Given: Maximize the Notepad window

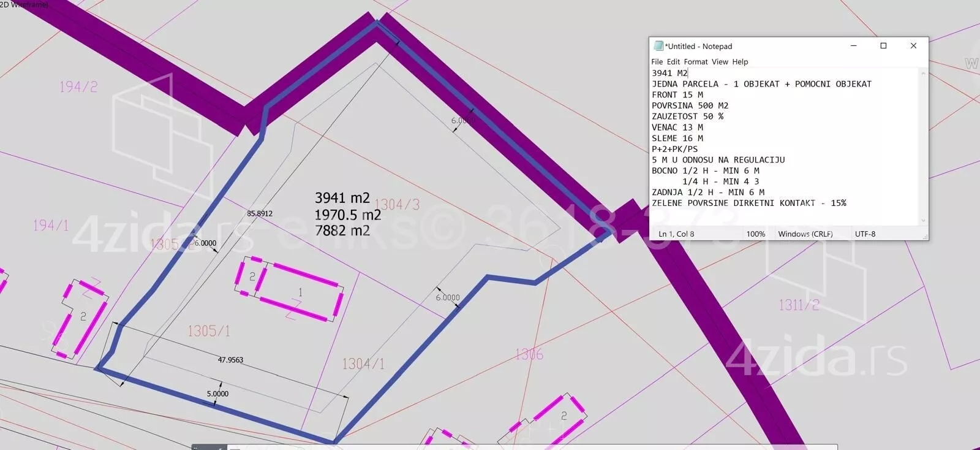Looking at the screenshot, I should coord(883,46).
